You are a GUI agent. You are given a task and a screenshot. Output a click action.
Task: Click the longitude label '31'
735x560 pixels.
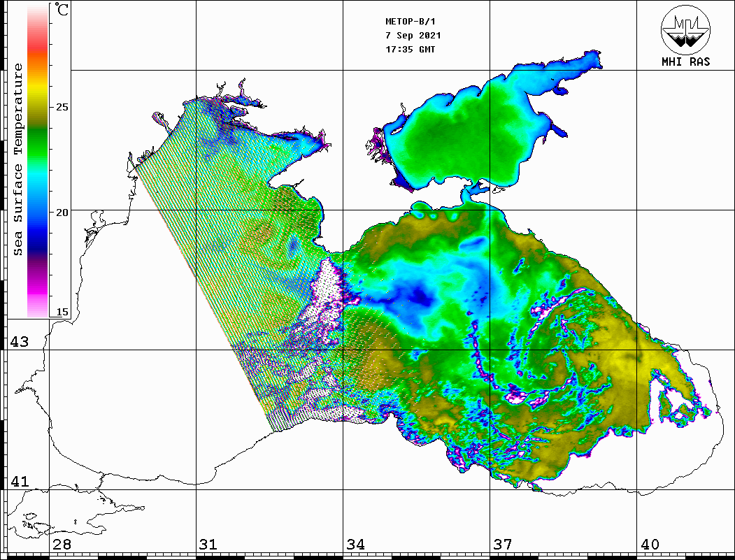point(208,545)
